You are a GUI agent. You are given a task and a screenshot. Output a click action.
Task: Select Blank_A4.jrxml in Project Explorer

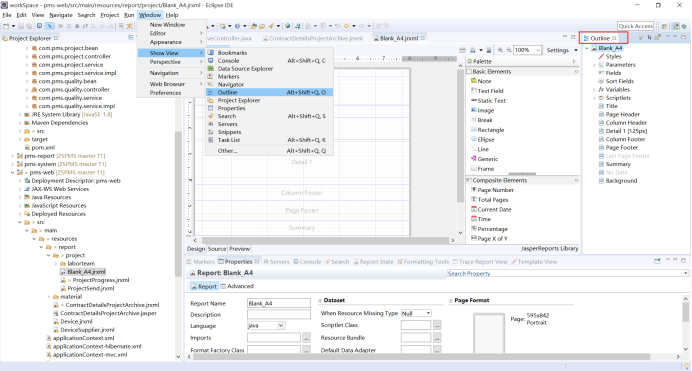[83, 272]
